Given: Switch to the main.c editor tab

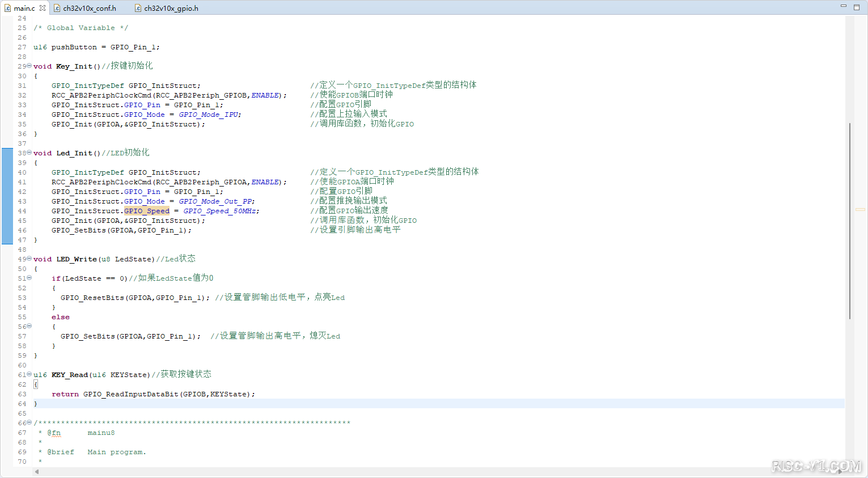Looking at the screenshot, I should click(x=24, y=8).
